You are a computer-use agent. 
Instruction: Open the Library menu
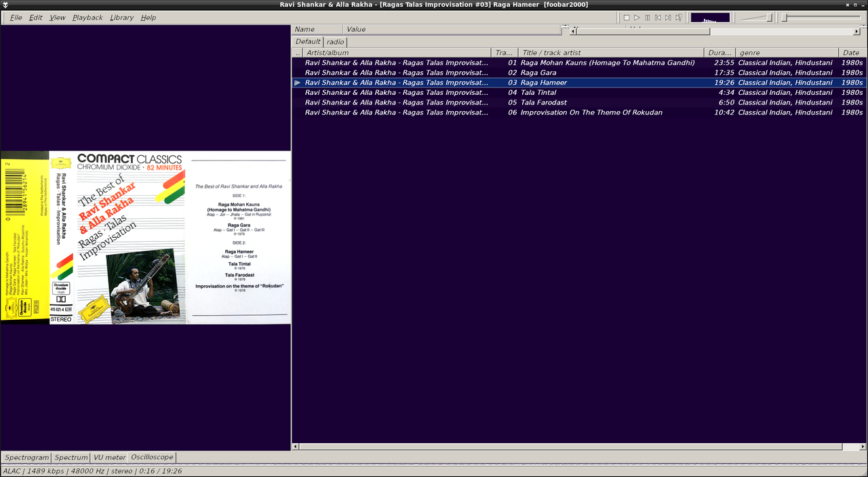(121, 18)
